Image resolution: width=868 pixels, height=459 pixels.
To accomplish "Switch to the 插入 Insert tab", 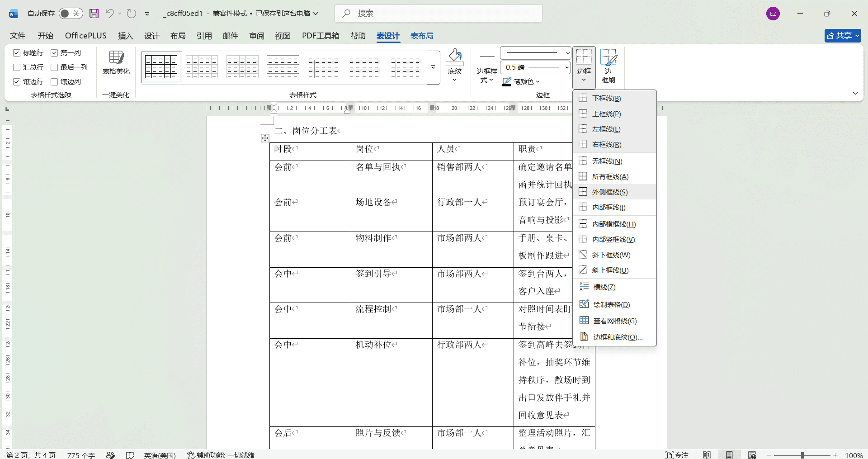I will tap(125, 36).
